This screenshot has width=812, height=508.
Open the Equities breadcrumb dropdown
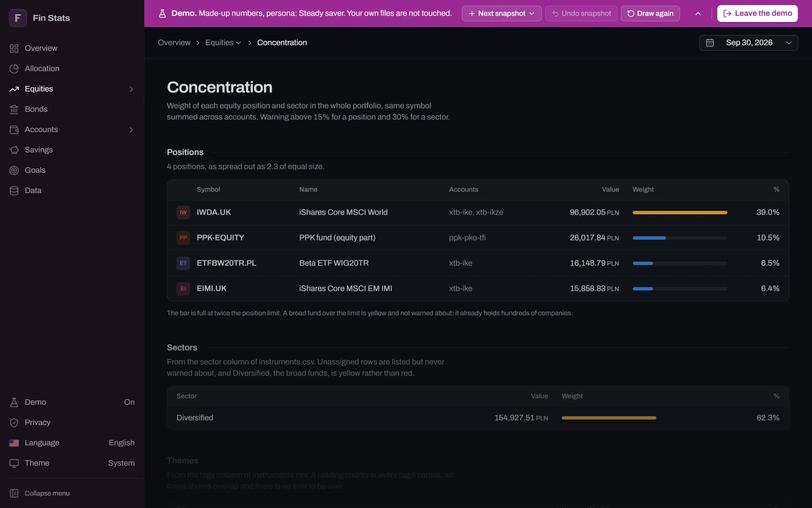223,43
